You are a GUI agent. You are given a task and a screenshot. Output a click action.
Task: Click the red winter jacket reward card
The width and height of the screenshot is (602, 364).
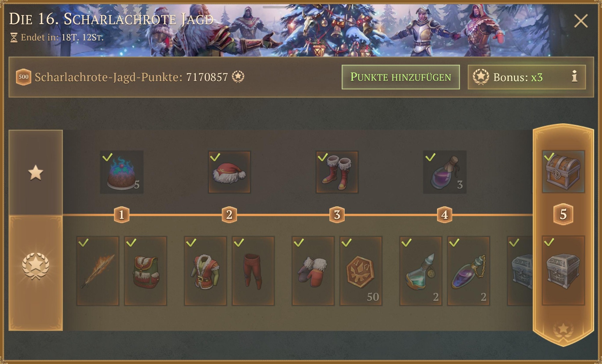[x=205, y=271]
